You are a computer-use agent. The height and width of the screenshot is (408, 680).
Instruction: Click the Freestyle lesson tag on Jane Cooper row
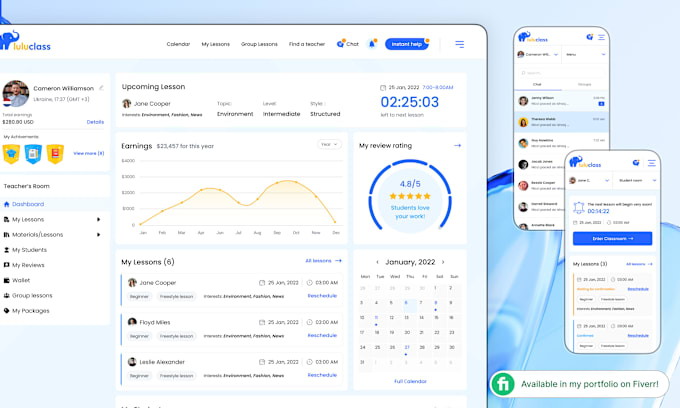click(176, 297)
